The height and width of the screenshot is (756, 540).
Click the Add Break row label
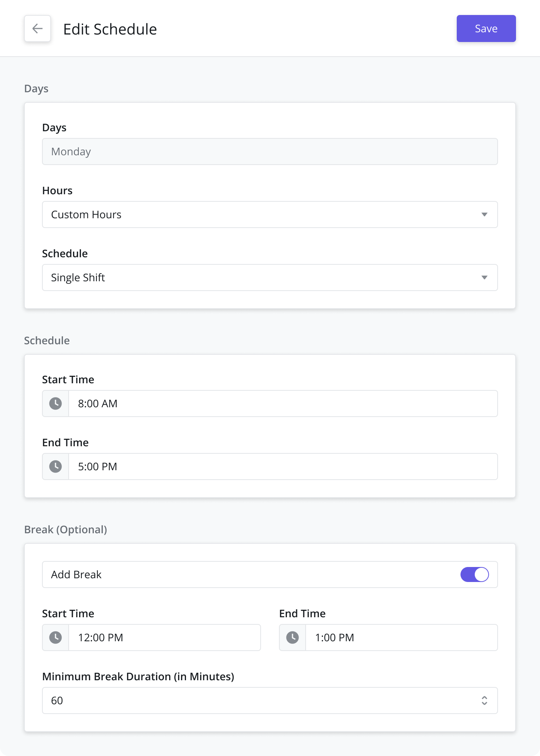pyautogui.click(x=76, y=574)
